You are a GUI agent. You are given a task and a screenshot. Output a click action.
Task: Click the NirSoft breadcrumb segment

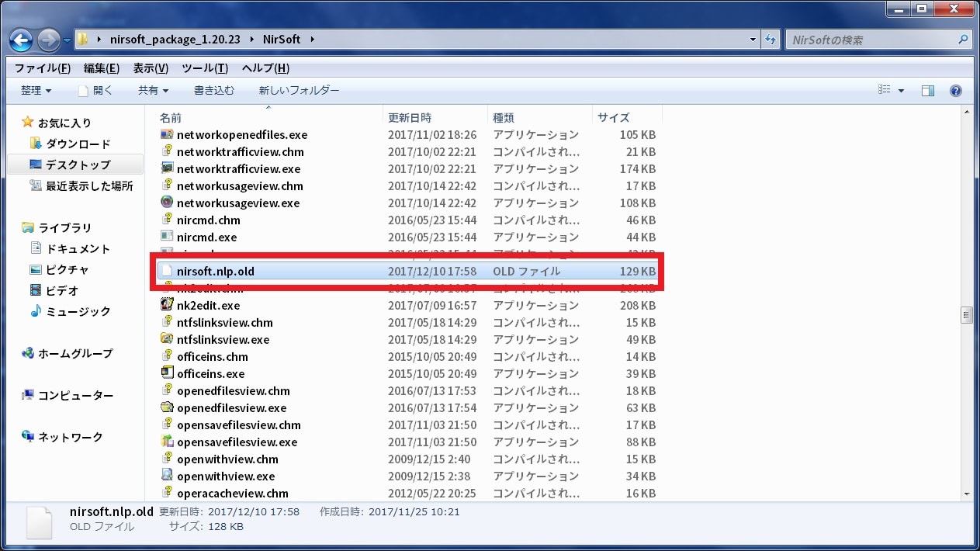281,40
